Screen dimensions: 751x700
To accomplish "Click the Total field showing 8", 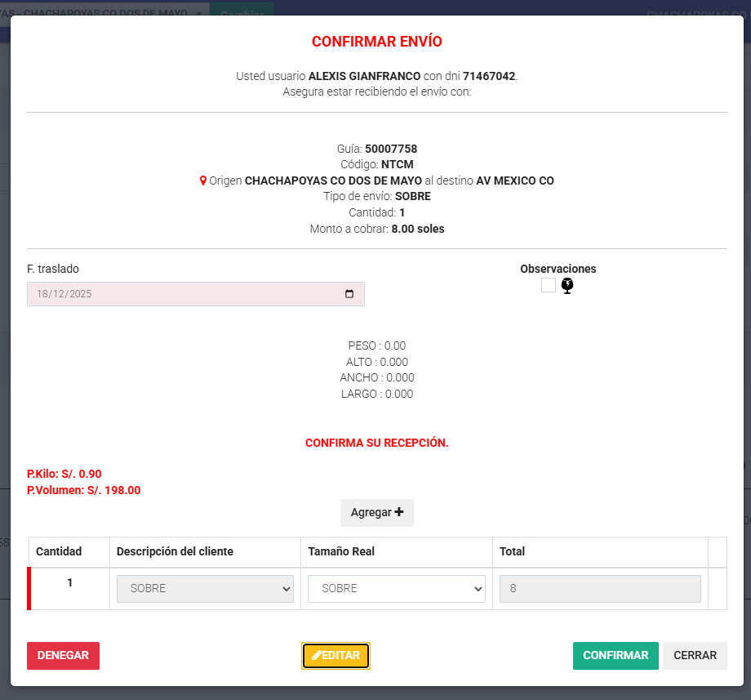I will coord(600,588).
